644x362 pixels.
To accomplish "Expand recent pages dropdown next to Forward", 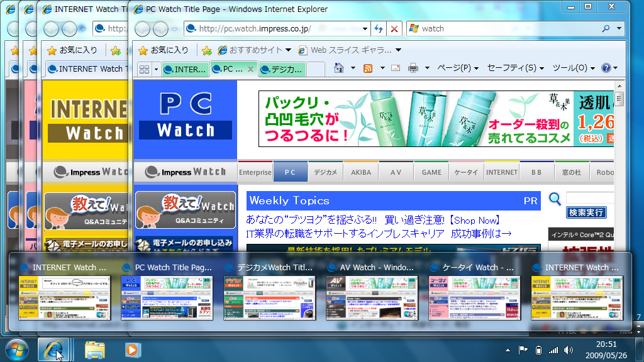I will click(x=175, y=29).
